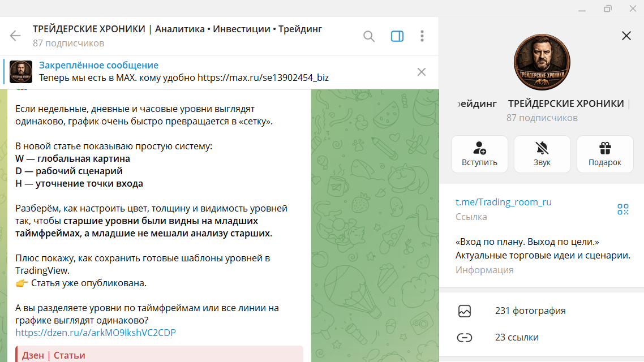Open the 23 ссылки shared links
Viewport: 644px width, 362px height.
coord(542,337)
